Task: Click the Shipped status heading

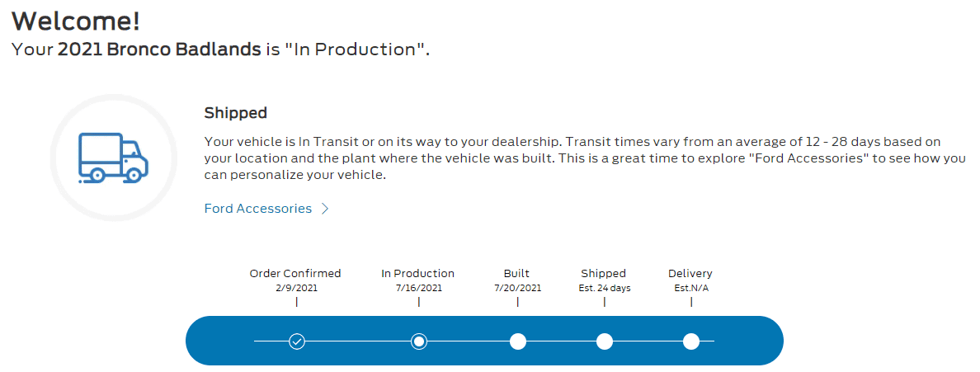Action: tap(236, 113)
